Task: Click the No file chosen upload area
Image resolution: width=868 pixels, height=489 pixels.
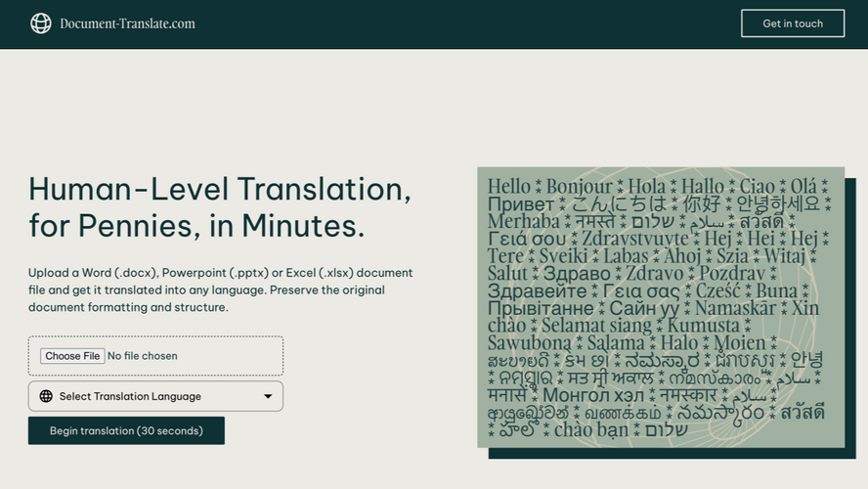Action: (x=155, y=356)
